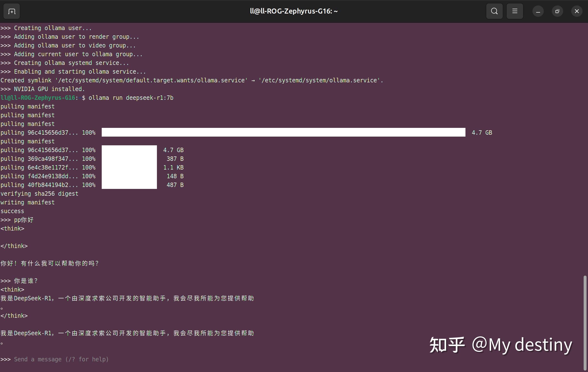The width and height of the screenshot is (588, 372).
Task: Click the ollama run deepseek-r1:7b command text
Action: [131, 97]
